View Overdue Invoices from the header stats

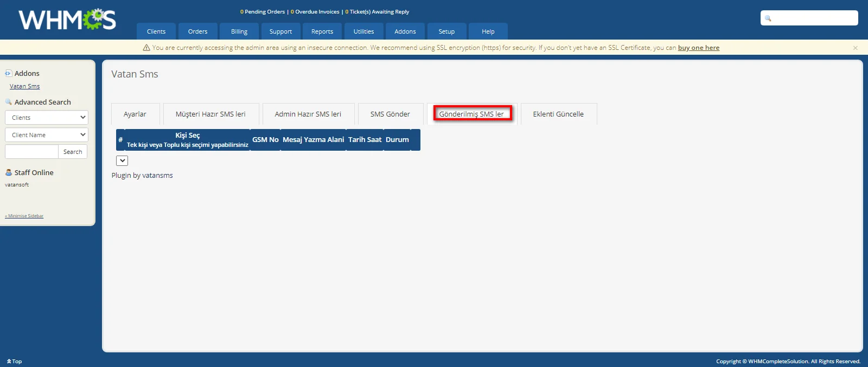(x=315, y=11)
